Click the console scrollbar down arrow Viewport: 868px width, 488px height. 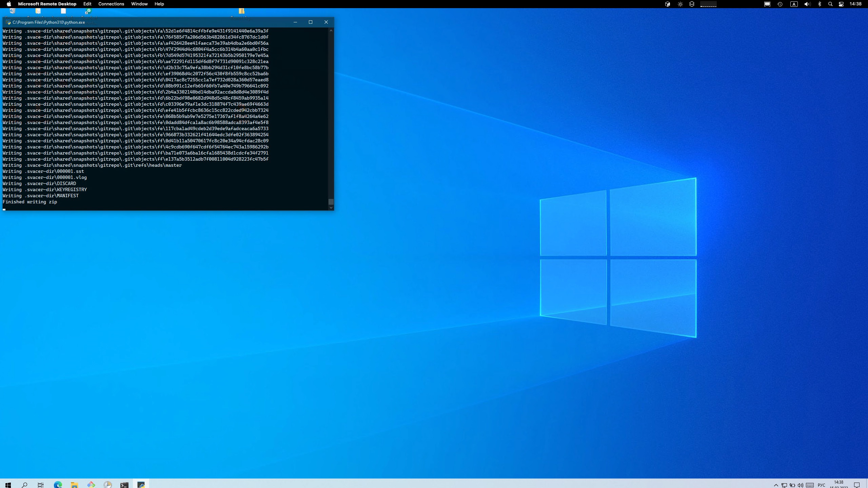(x=331, y=207)
